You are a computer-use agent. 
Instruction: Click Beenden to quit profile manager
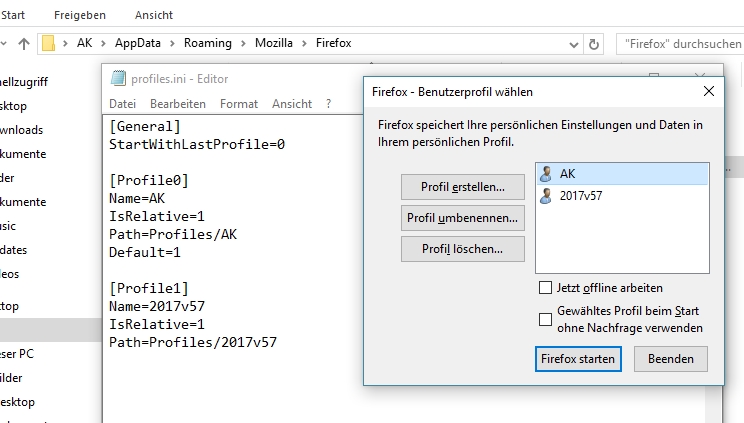670,359
